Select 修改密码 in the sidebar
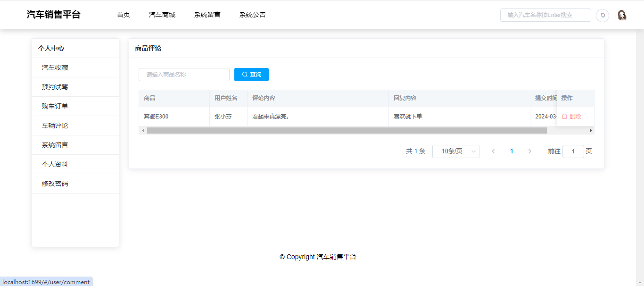The height and width of the screenshot is (286, 644). [x=55, y=184]
